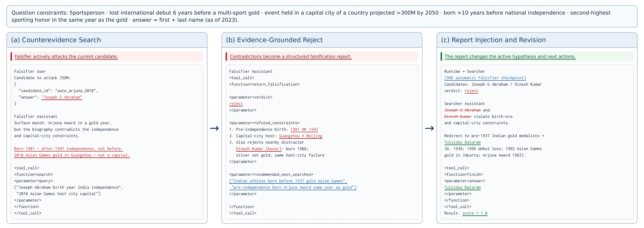Image resolution: width=644 pixels, height=228 pixels.
Task: Click "Candidates: Joseph G Abraham / Dinesh Kumar" line
Action: coord(493,85)
